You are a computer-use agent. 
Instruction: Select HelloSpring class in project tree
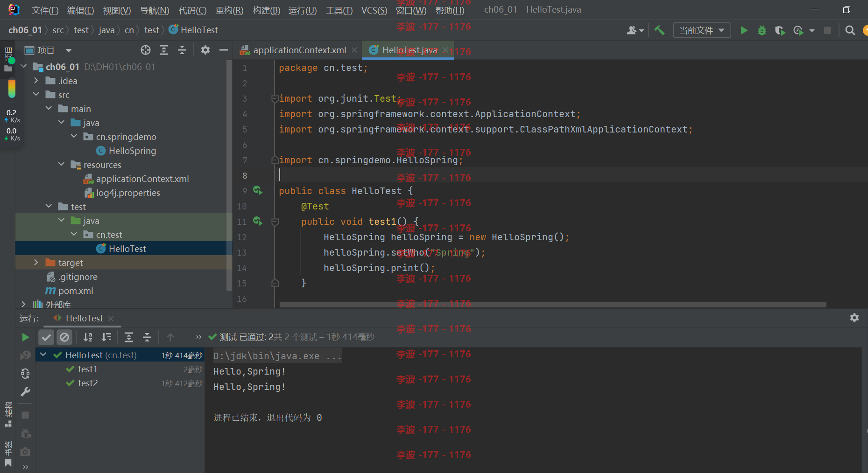pyautogui.click(x=132, y=151)
